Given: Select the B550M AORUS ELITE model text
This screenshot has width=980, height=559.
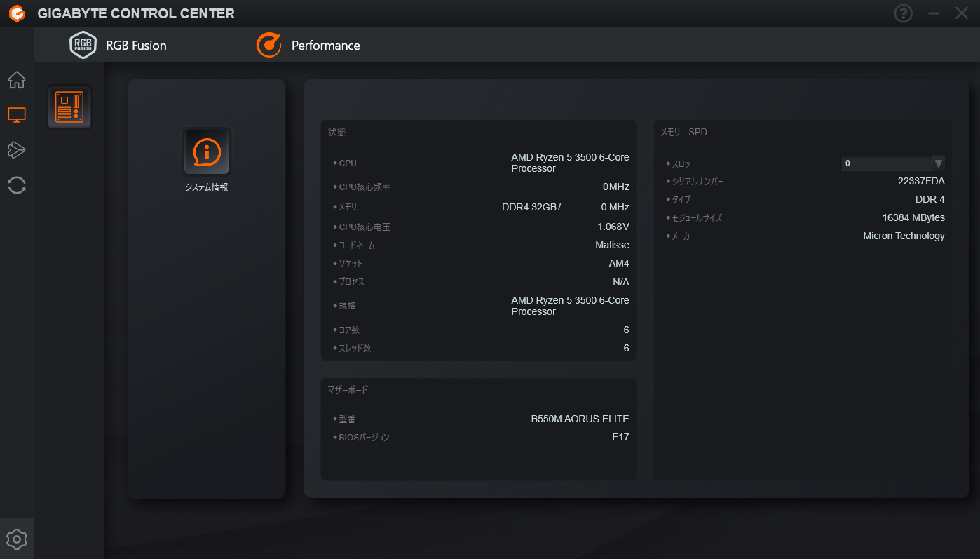Looking at the screenshot, I should point(580,419).
